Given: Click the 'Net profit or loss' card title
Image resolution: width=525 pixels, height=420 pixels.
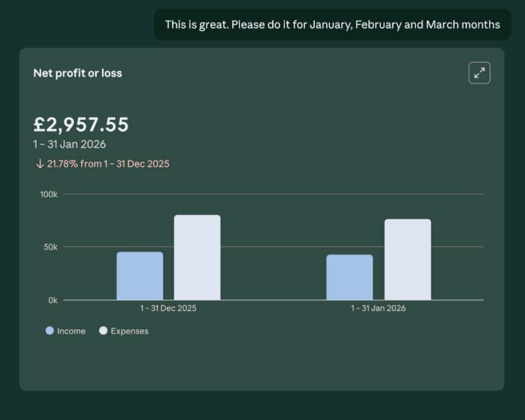Looking at the screenshot, I should [78, 73].
